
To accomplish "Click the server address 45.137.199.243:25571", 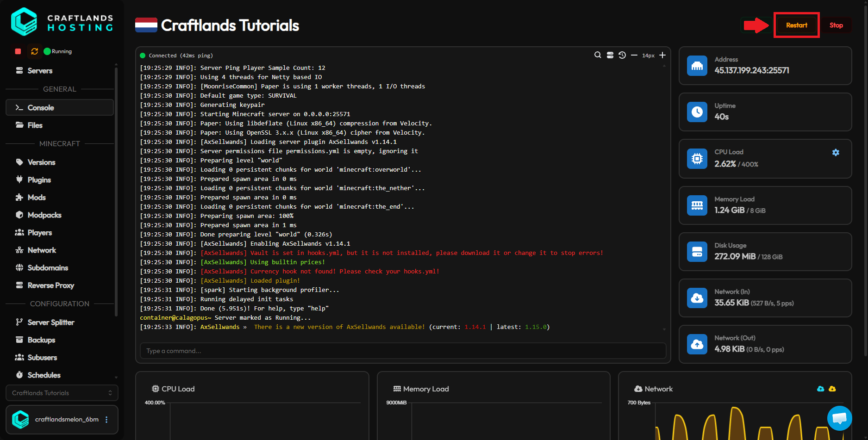I will tap(752, 70).
